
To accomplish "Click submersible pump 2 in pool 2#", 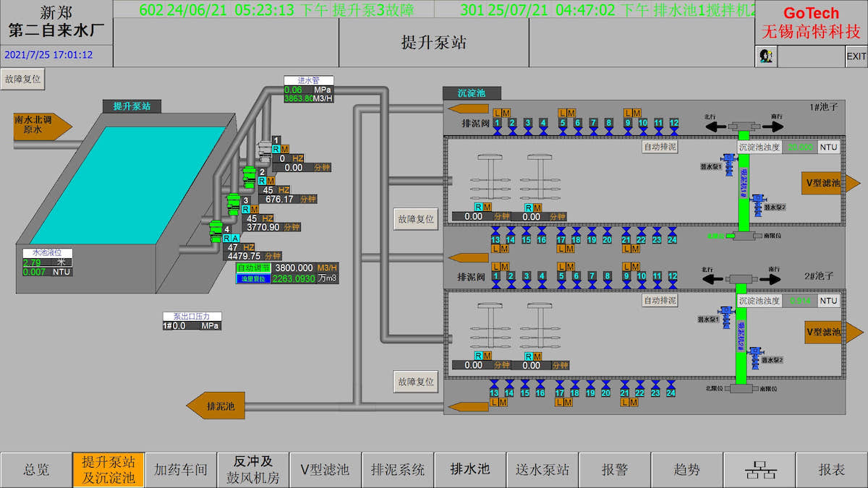I will 757,355.
